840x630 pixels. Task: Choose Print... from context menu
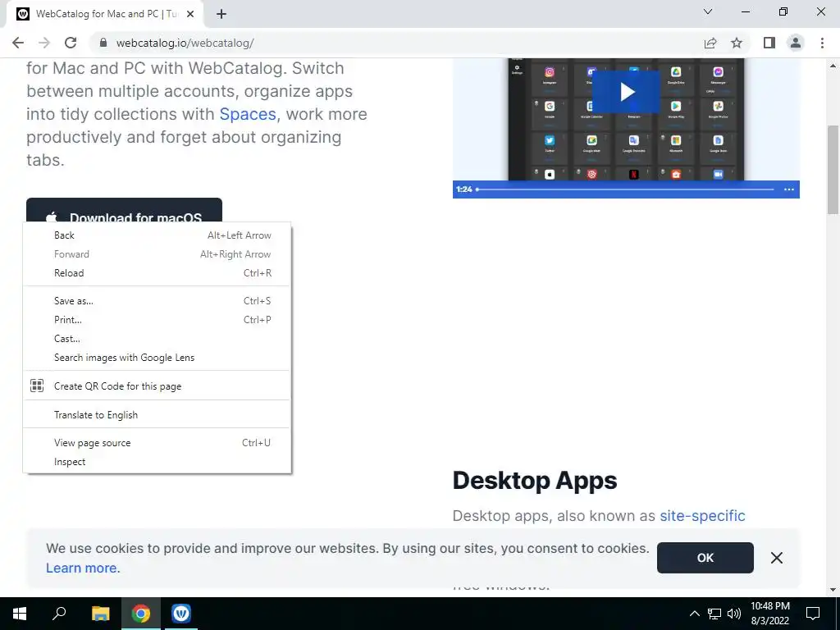coord(157,320)
